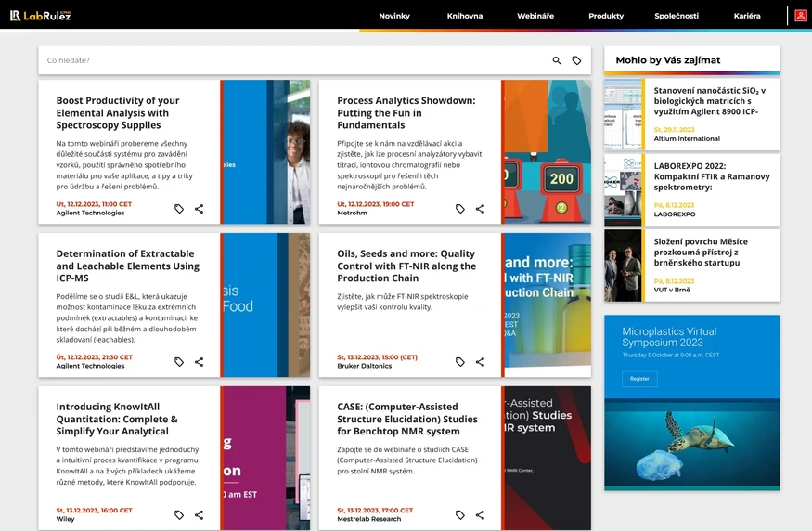Image resolution: width=812 pixels, height=531 pixels.
Task: Click the 'Wiley' company name
Action: [x=65, y=519]
